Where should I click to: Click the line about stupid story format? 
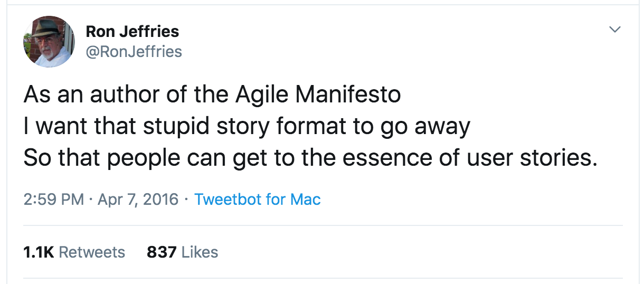[x=247, y=127]
